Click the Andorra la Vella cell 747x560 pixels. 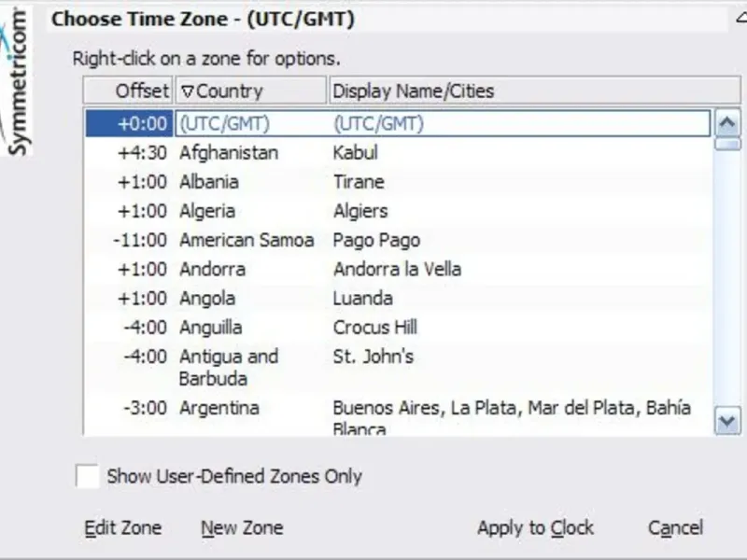click(398, 269)
